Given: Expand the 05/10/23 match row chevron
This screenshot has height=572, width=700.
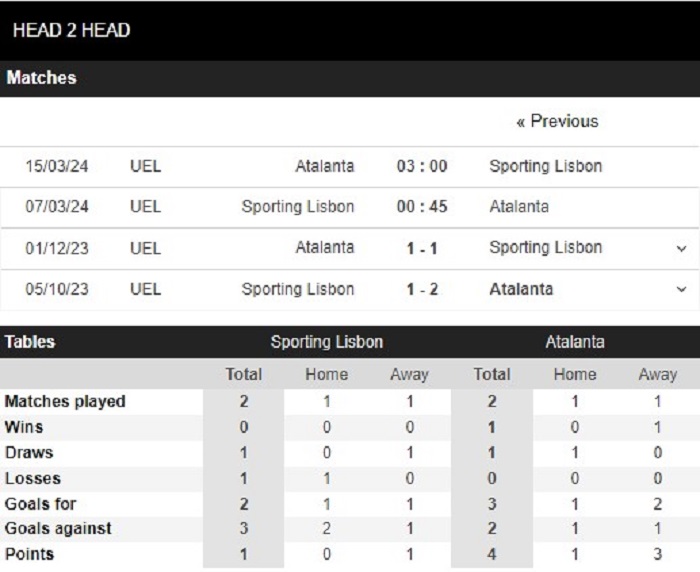Looking at the screenshot, I should pos(681,290).
